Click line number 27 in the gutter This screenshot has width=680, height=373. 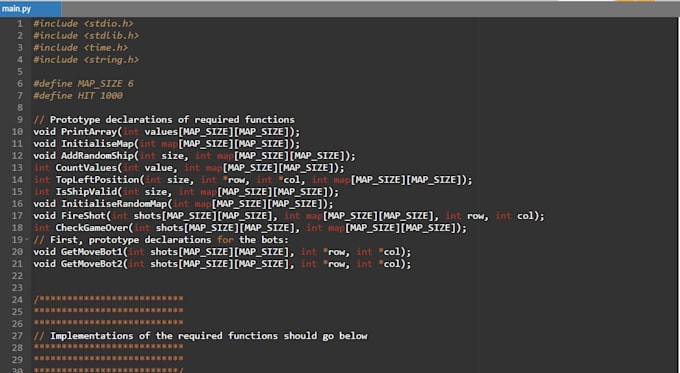coord(17,336)
